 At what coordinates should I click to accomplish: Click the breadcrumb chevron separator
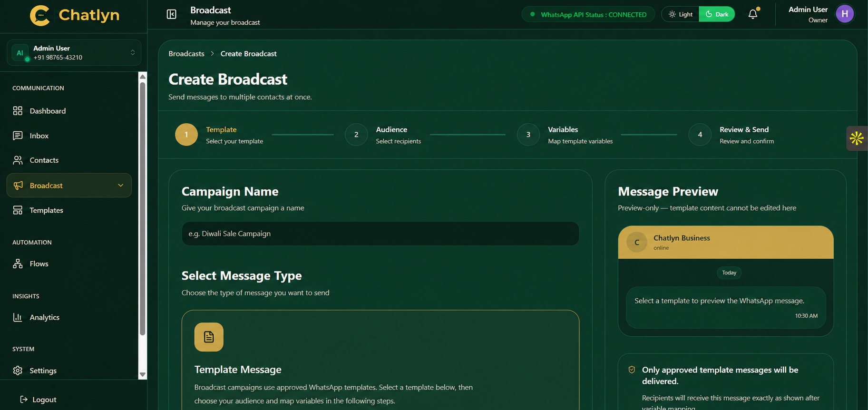213,54
